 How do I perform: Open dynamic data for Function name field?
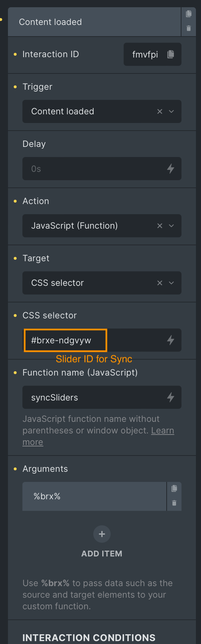tap(171, 397)
